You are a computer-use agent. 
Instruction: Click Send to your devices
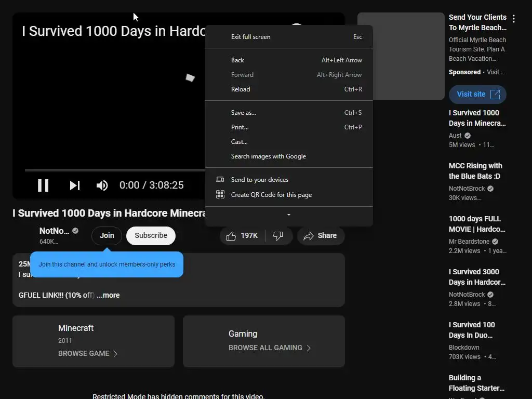[289, 180]
